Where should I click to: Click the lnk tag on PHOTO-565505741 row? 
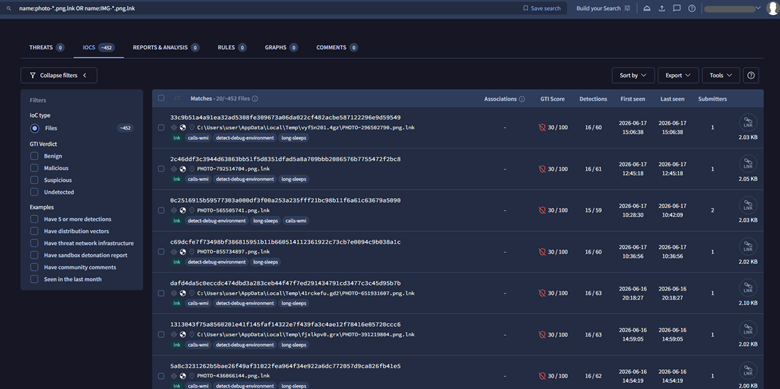[x=177, y=220]
